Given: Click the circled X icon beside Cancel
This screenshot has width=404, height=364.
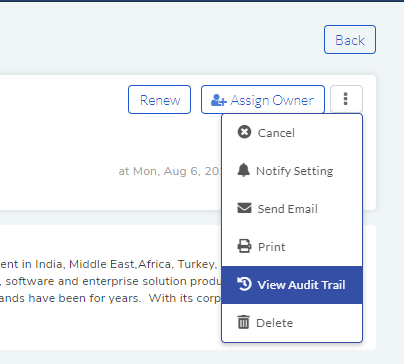Looking at the screenshot, I should [x=244, y=132].
